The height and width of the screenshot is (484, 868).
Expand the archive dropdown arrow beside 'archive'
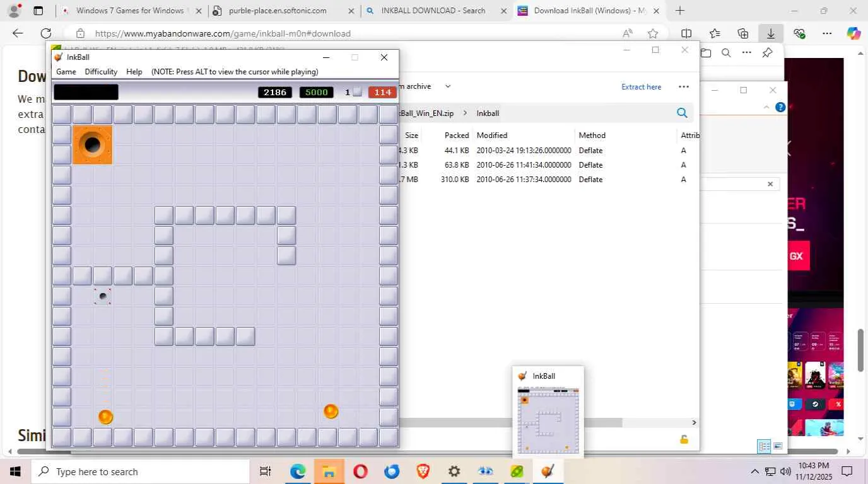(x=448, y=86)
